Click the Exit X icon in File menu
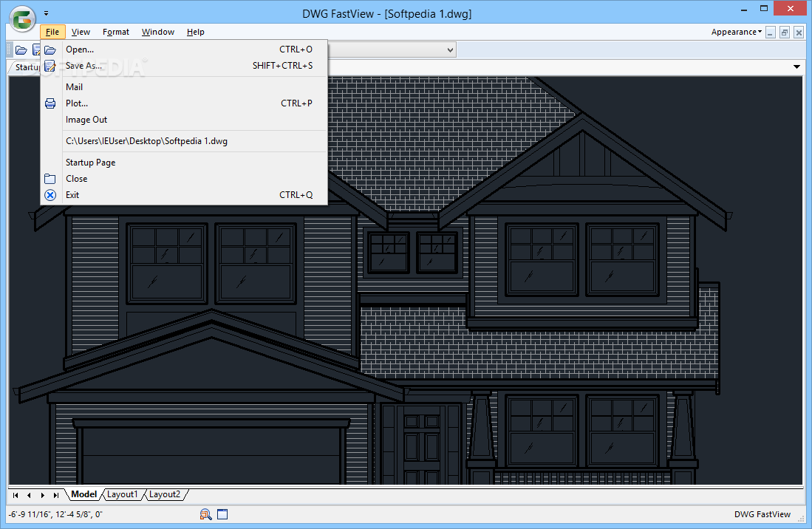The image size is (812, 529). click(50, 195)
